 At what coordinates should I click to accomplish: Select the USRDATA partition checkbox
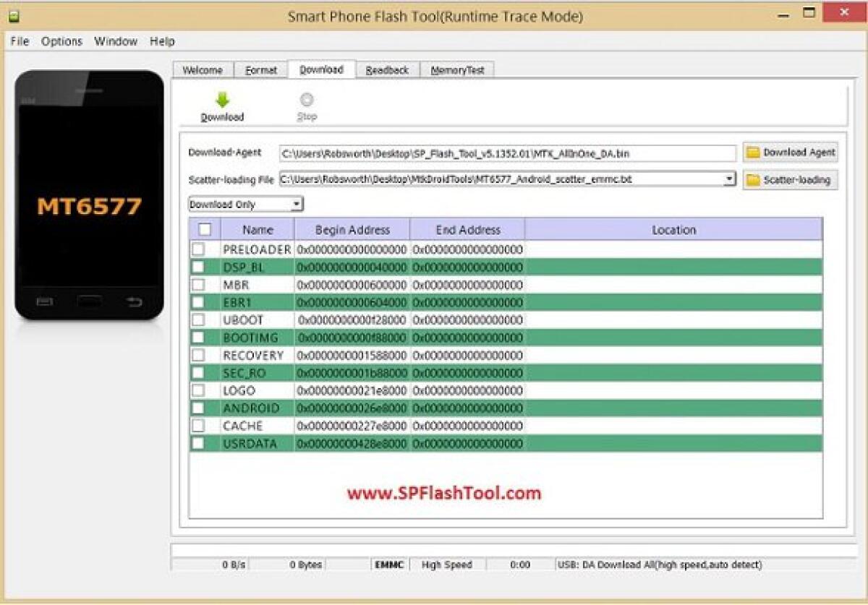[198, 443]
